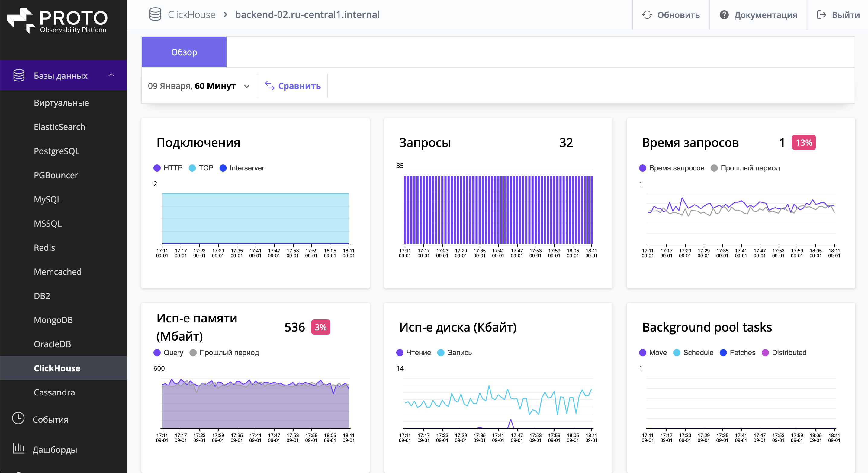Screen dimensions: 868x473
Task: Click the refresh icon next to Обновить
Action: coord(647,15)
